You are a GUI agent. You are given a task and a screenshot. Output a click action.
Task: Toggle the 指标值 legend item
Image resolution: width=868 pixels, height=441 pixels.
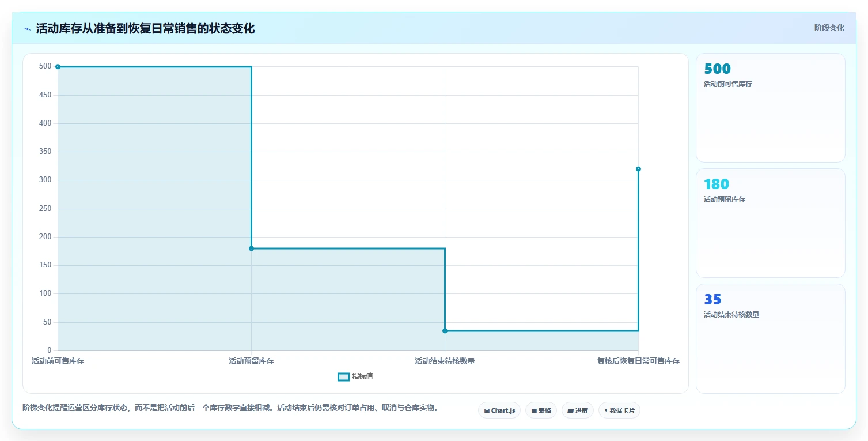[355, 376]
